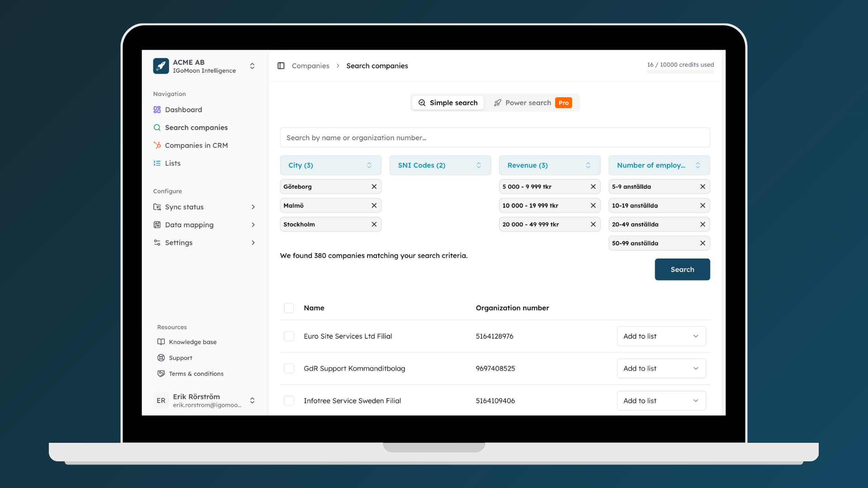Open Add to list for Infotree Service

tap(661, 401)
